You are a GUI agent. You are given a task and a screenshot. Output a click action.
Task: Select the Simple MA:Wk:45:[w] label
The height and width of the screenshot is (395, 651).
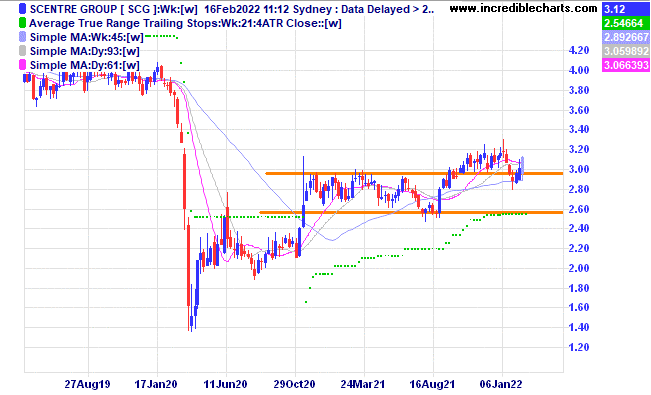tap(86, 37)
